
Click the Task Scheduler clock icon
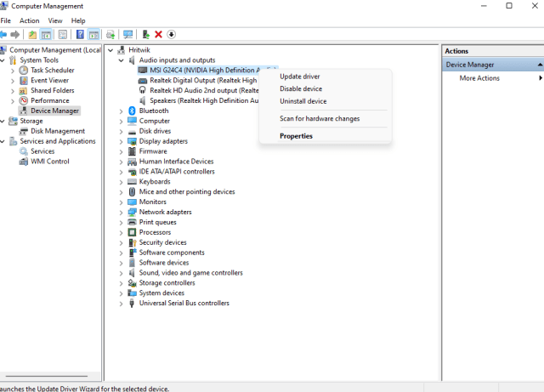point(24,71)
